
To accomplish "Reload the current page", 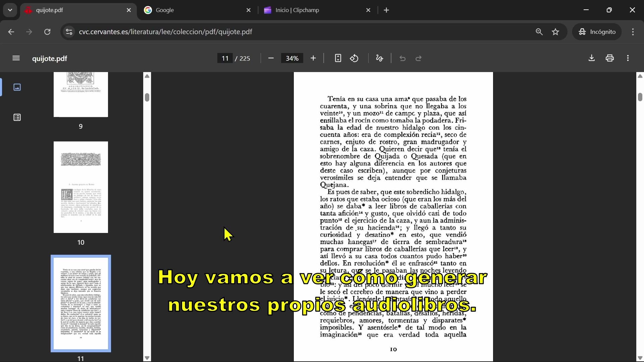I will click(x=47, y=32).
